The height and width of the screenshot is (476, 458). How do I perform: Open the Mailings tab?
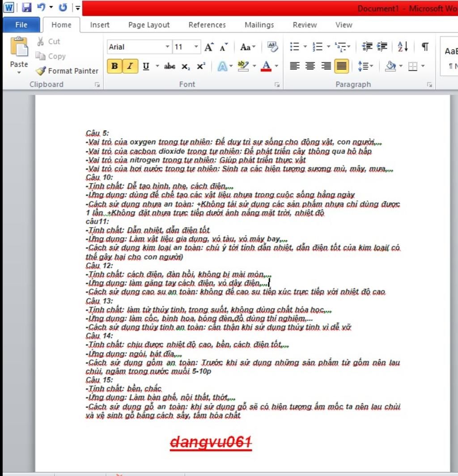coord(259,25)
